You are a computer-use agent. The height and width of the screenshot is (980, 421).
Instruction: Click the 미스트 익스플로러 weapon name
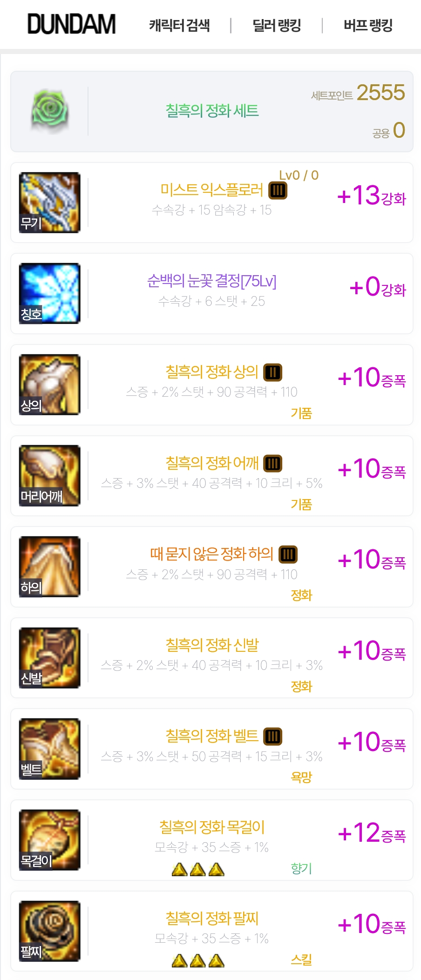pyautogui.click(x=212, y=190)
